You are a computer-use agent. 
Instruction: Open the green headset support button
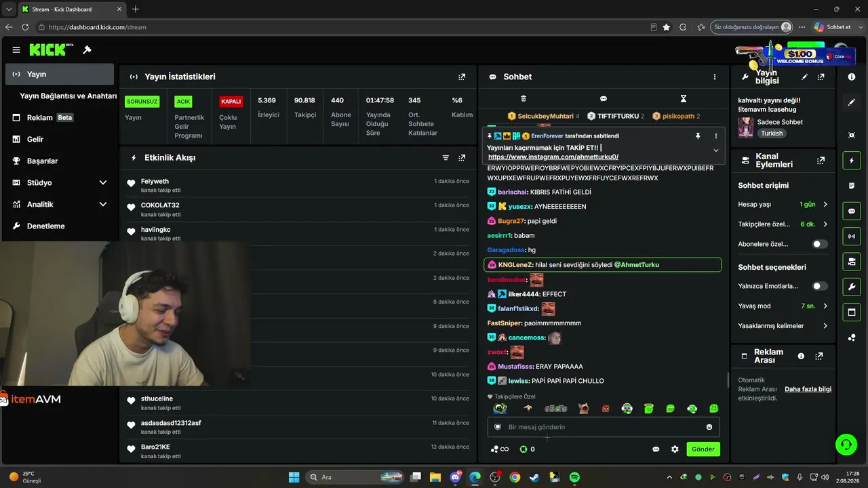(846, 445)
